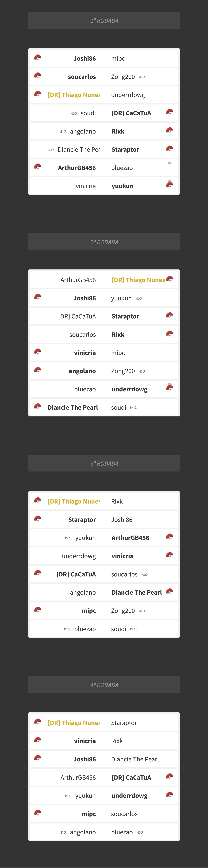
Task: Select the pokeball beside Rixk in 1ª Rodada
Action: pyautogui.click(x=170, y=130)
